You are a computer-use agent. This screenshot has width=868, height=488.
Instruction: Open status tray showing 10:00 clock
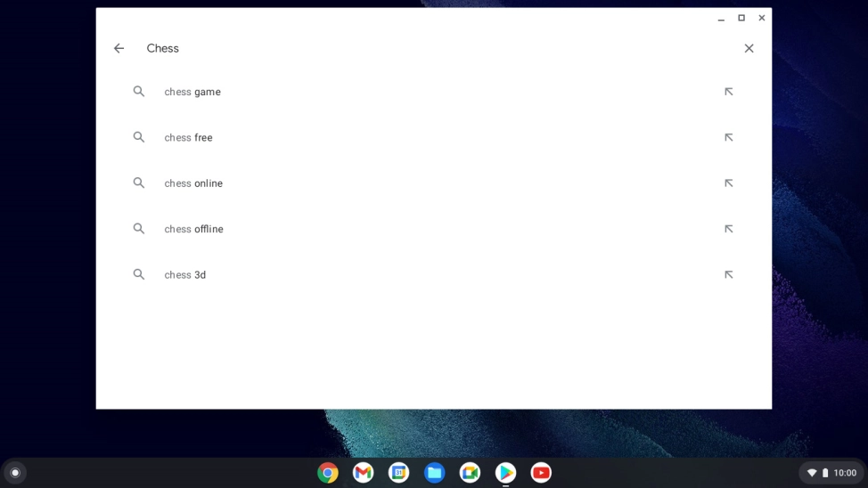click(832, 473)
